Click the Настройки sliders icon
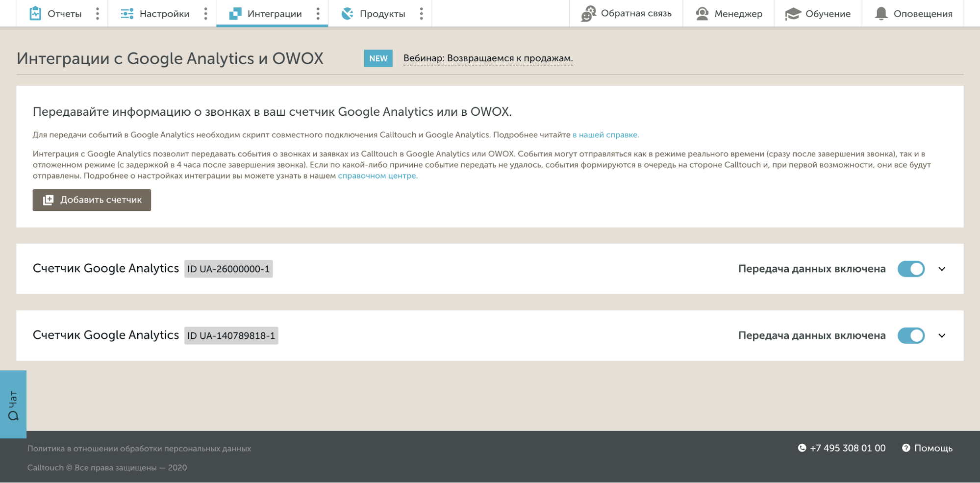 pos(127,14)
